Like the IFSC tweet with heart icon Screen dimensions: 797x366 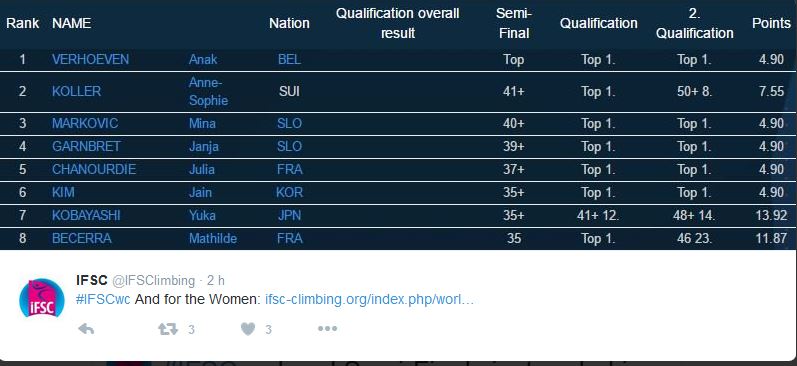(248, 329)
